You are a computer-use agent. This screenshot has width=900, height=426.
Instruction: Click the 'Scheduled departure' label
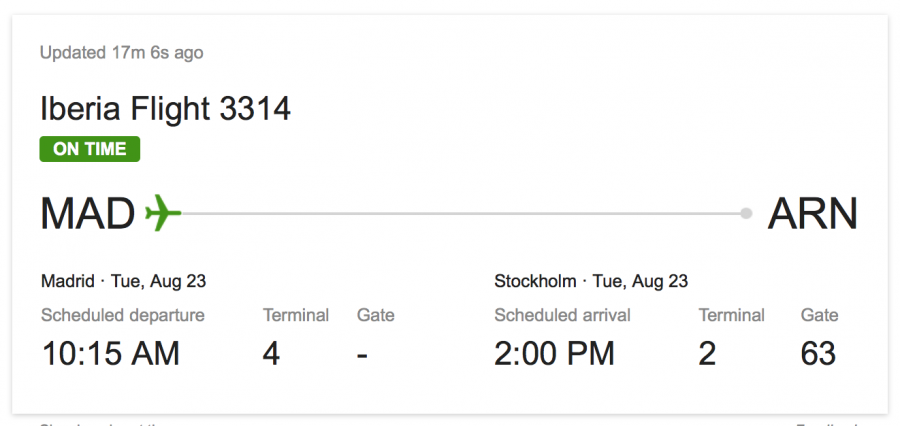pos(123,315)
